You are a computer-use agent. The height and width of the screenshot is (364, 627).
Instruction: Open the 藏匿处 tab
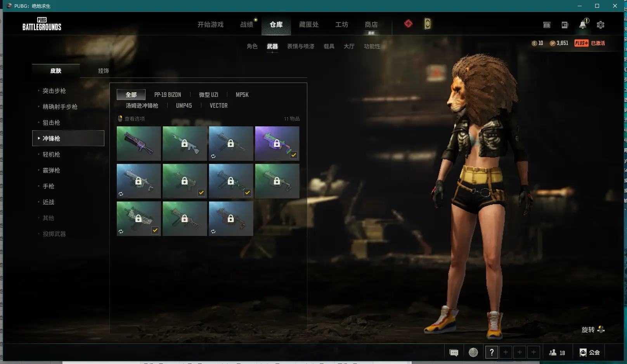tap(309, 24)
